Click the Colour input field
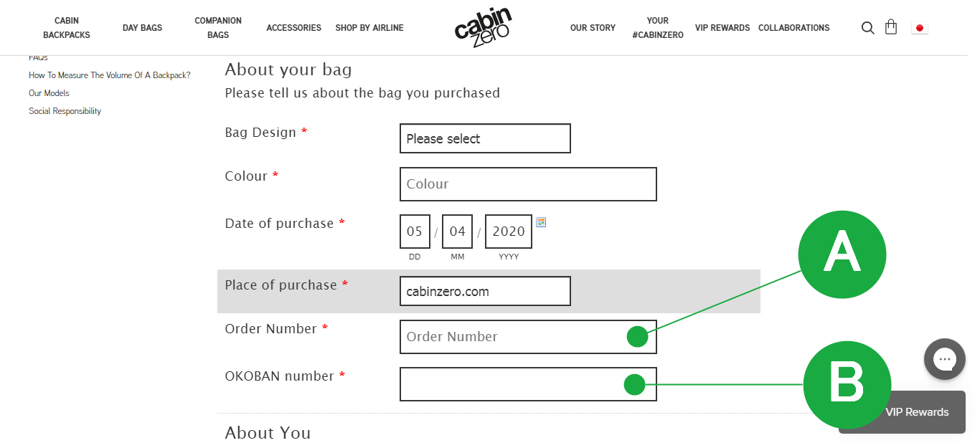Screen dimensions: 980x448 (528, 184)
